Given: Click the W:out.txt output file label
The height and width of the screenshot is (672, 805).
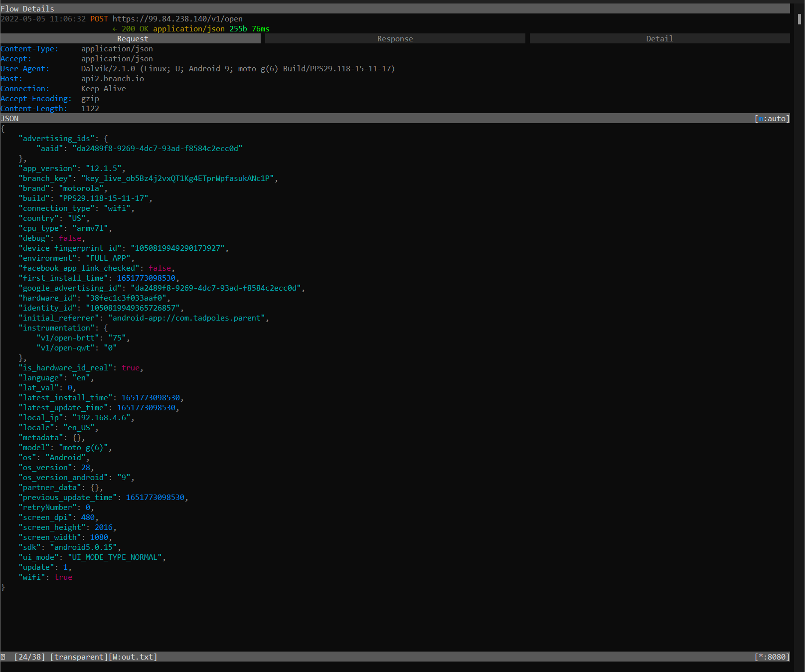Looking at the screenshot, I should [133, 657].
